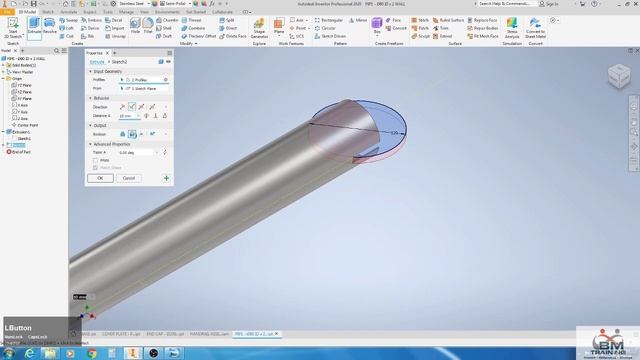Select the Patch surface tool

pos(420,28)
